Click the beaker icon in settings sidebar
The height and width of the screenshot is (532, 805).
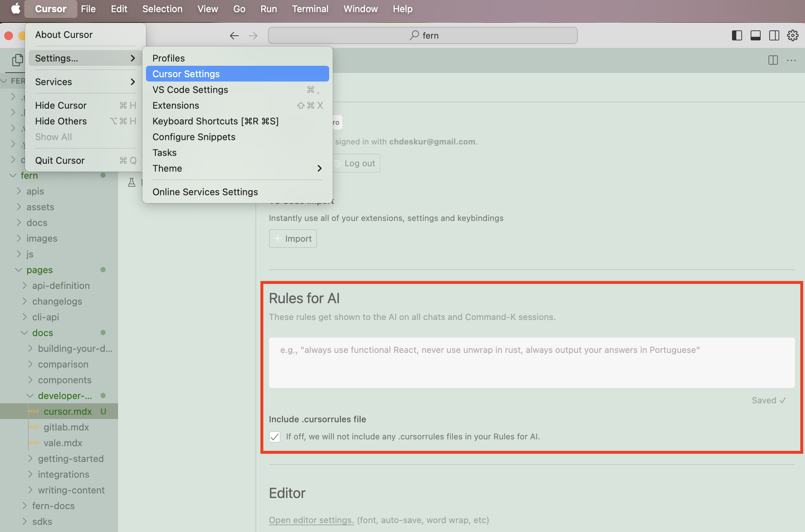(132, 183)
